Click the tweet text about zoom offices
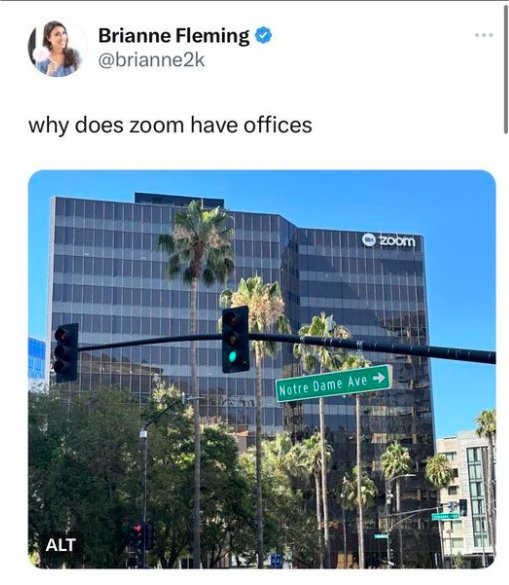Image resolution: width=509 pixels, height=585 pixels. click(170, 125)
